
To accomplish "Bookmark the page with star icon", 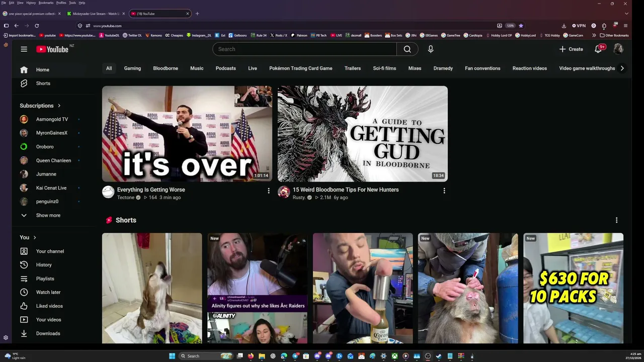I will (x=521, y=26).
